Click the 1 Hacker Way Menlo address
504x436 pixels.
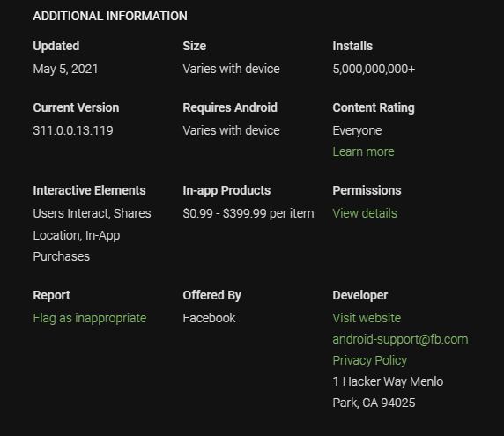click(x=388, y=381)
